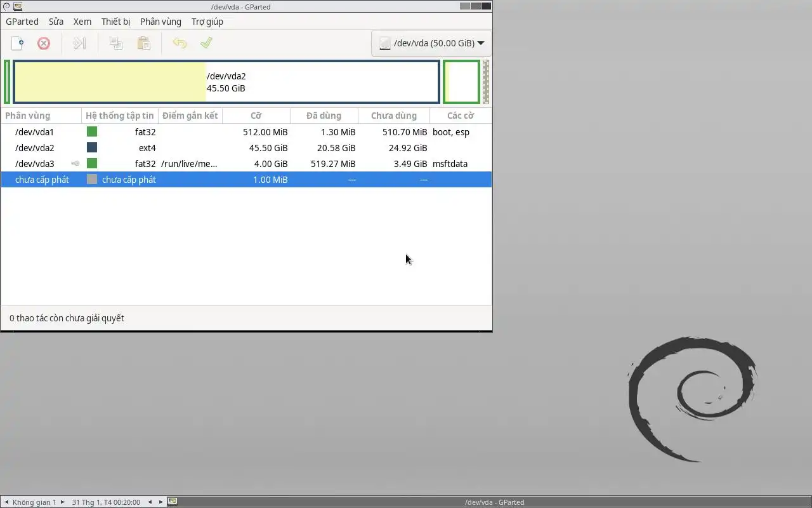
Task: Click the 512.00 MiB size cell
Action: click(265, 132)
